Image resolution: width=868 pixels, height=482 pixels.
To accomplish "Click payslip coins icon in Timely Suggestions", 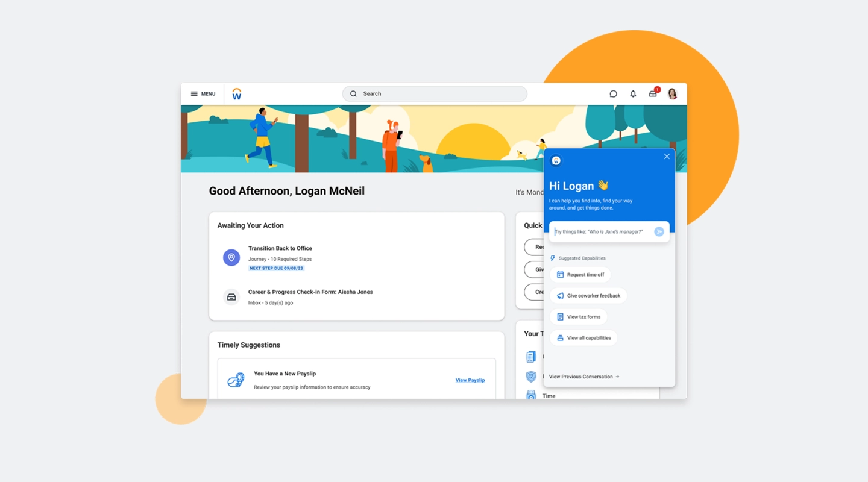I will tap(235, 380).
